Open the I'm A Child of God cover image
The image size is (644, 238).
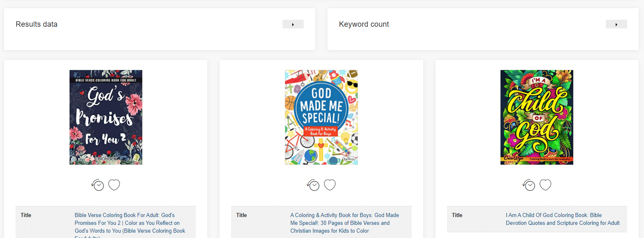537,117
